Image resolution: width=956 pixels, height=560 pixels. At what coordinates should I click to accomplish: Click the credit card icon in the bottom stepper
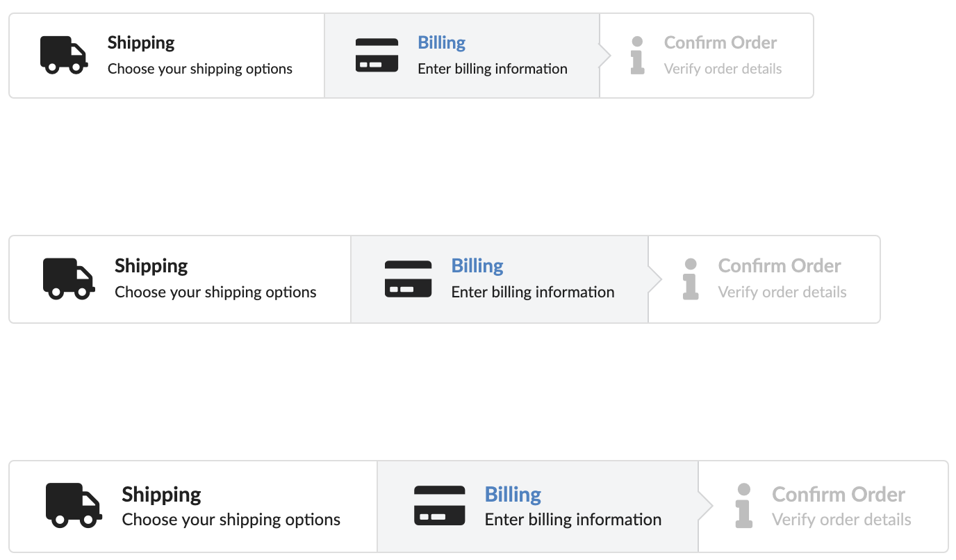(x=439, y=505)
